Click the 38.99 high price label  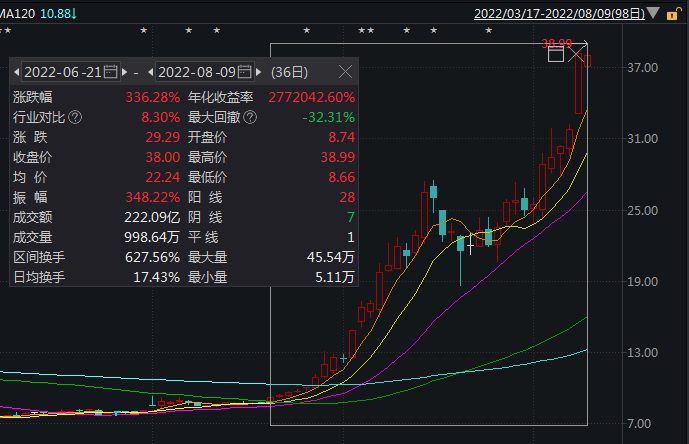click(x=555, y=44)
